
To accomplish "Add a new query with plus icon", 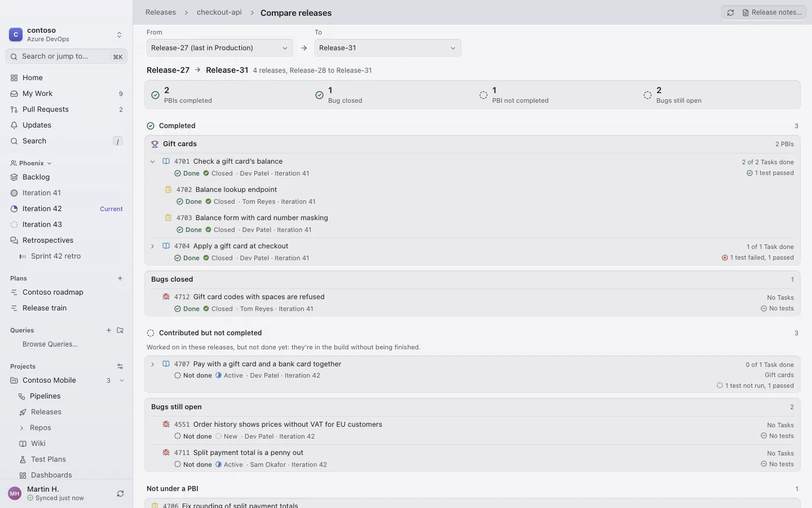I will 109,330.
